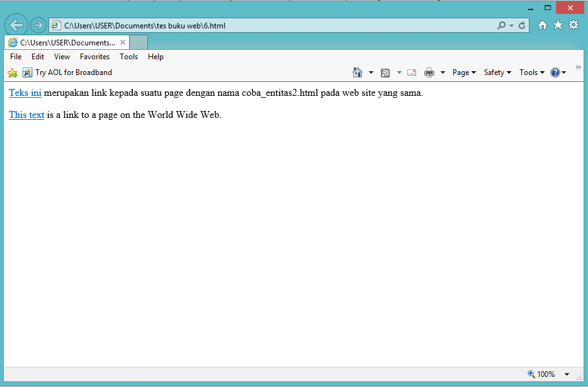Open the Favorites star in the title area
The image size is (588, 387).
[558, 25]
